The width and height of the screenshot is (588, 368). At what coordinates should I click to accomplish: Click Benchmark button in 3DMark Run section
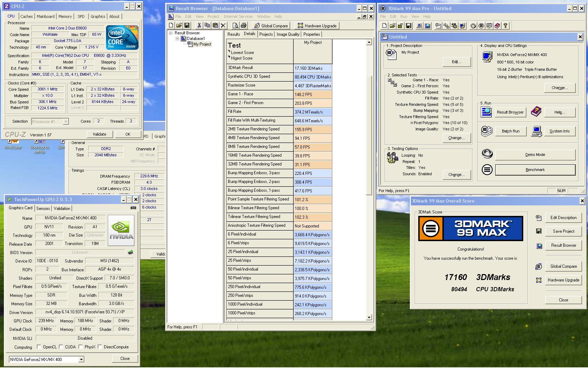[x=535, y=170]
